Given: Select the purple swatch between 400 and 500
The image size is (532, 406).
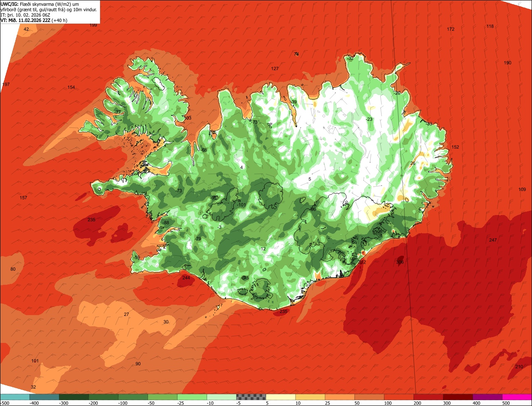Looking at the screenshot, I should [x=487, y=397].
